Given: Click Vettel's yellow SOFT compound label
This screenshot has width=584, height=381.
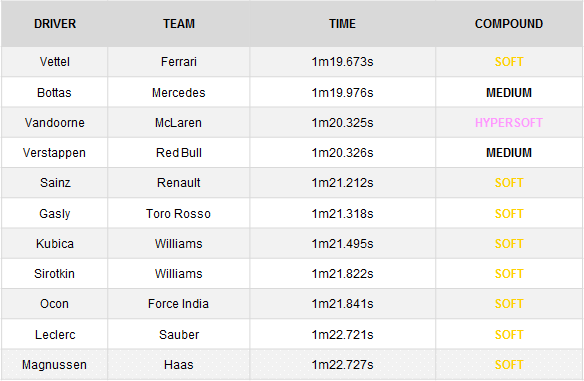Looking at the screenshot, I should click(x=509, y=61).
